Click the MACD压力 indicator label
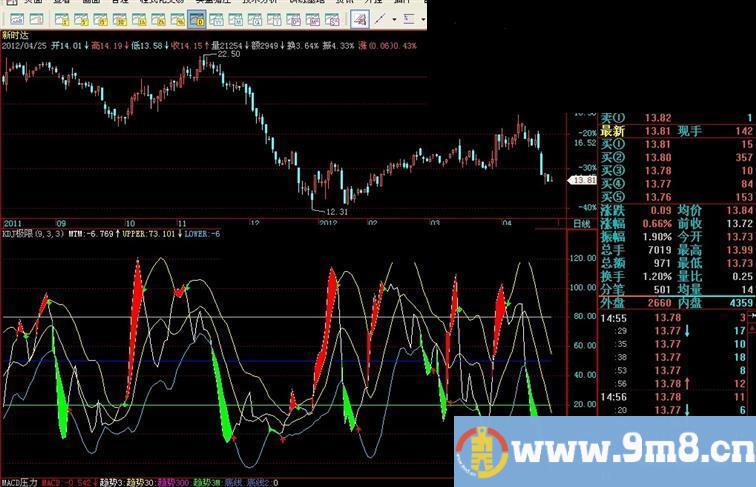Screen dimensions: 756x487 coord(20,481)
